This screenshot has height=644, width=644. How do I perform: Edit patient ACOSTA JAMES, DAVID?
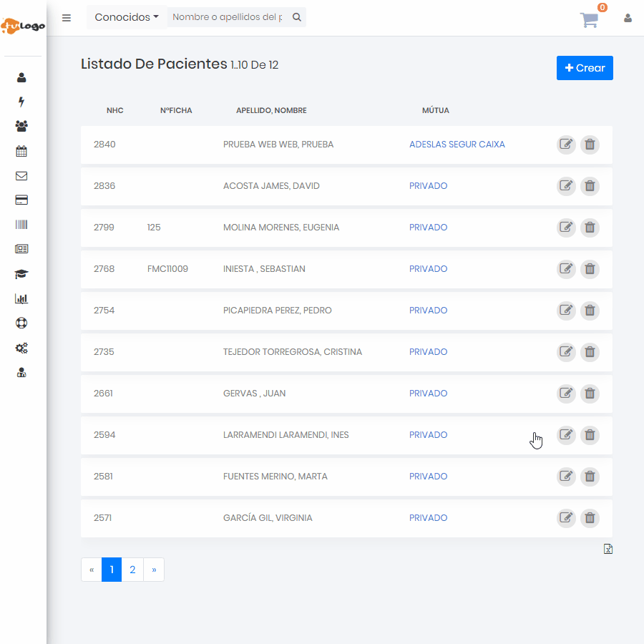(x=566, y=186)
